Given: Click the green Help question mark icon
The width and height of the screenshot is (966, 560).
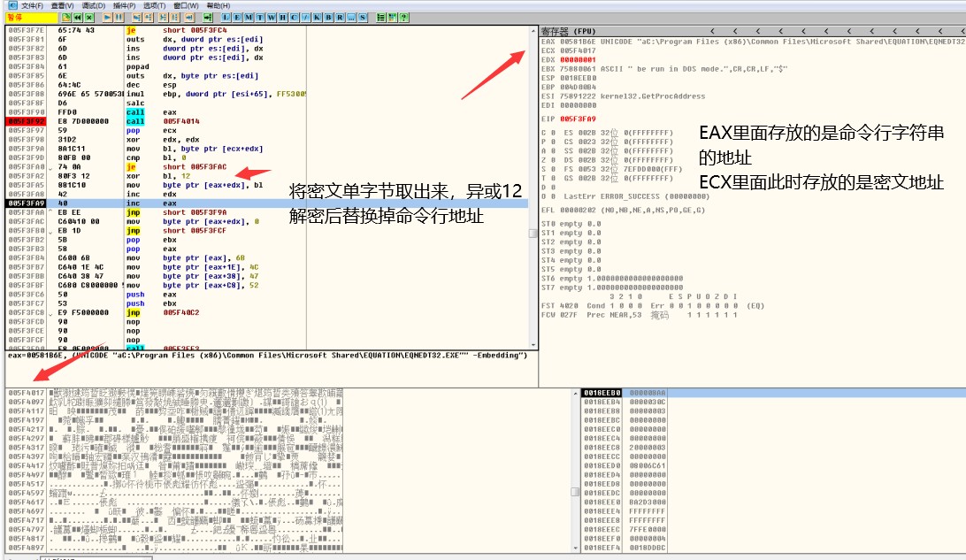Looking at the screenshot, I should [x=403, y=17].
